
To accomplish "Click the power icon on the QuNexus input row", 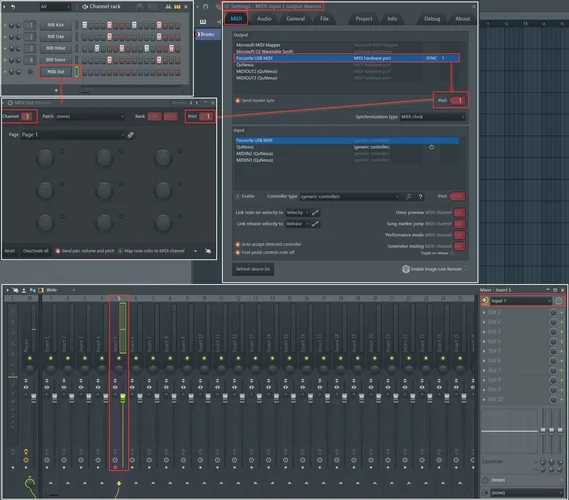I will pyautogui.click(x=431, y=147).
